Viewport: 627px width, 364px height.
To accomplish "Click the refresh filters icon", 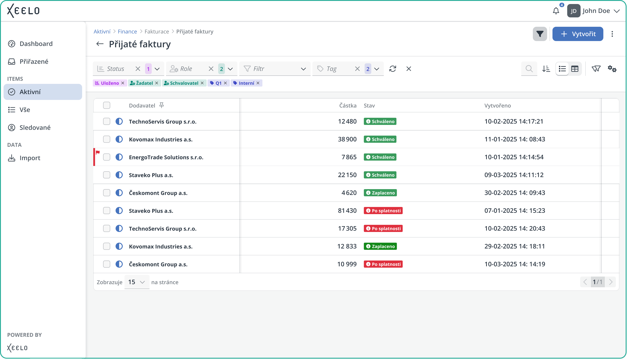I will tap(393, 69).
